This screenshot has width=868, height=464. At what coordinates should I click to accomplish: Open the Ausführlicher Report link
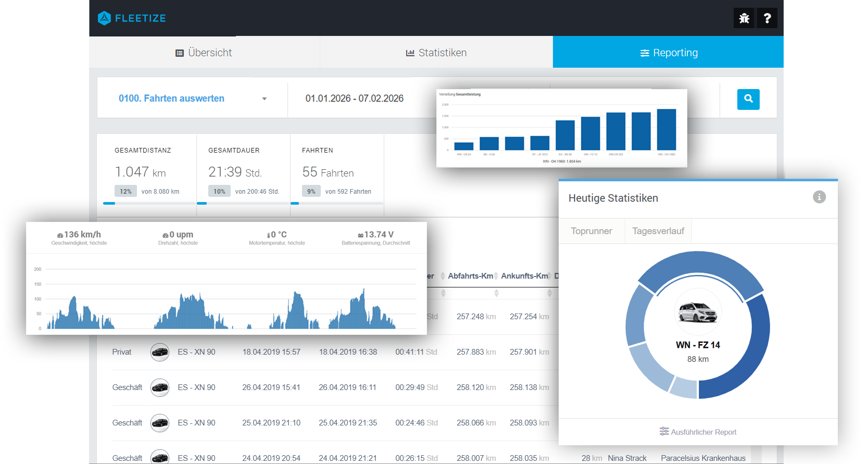(698, 432)
